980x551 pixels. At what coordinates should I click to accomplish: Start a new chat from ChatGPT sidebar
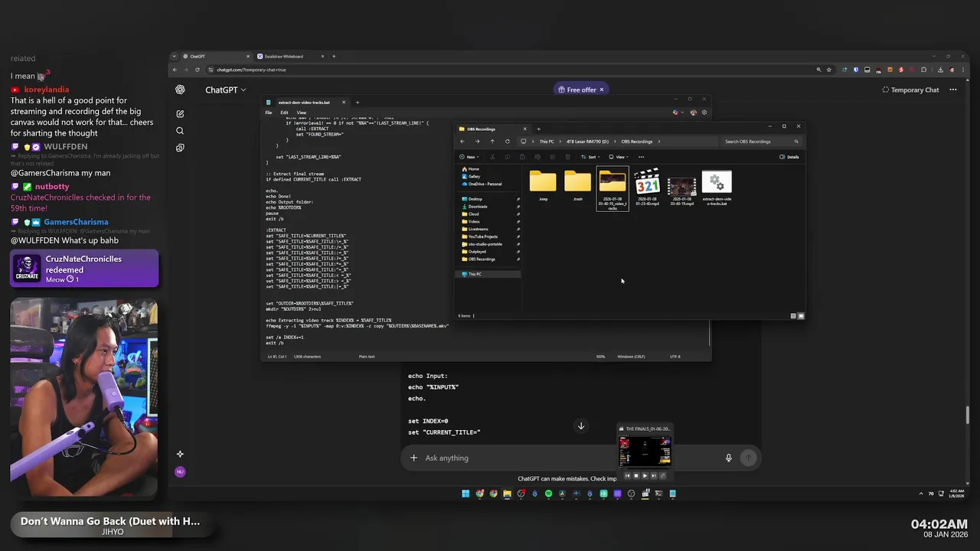click(x=180, y=113)
